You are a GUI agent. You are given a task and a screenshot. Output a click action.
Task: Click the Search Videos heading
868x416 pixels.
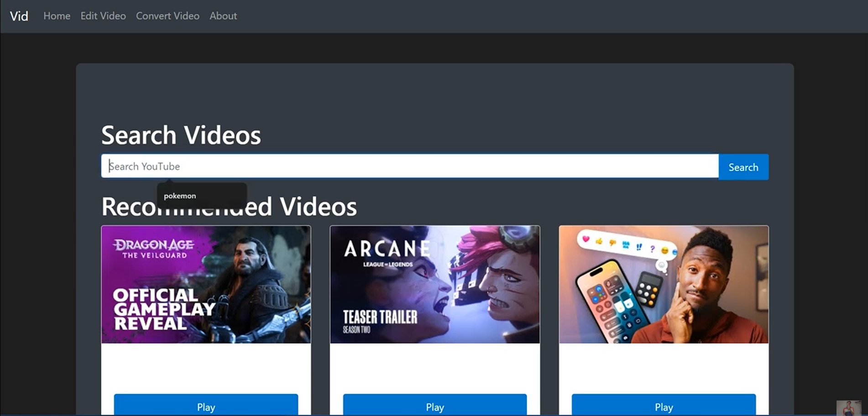click(x=181, y=135)
